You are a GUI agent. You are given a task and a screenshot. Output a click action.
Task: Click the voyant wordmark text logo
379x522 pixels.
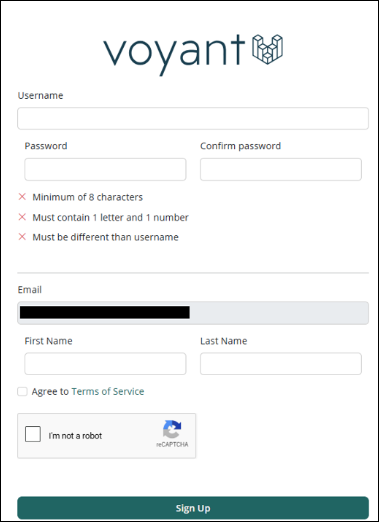(x=174, y=55)
